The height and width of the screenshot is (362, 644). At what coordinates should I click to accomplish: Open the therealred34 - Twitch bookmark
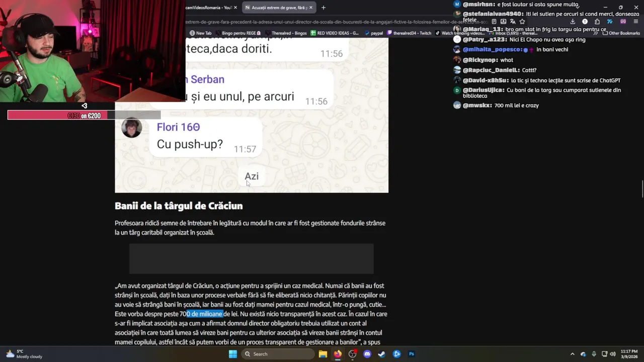coord(409,33)
